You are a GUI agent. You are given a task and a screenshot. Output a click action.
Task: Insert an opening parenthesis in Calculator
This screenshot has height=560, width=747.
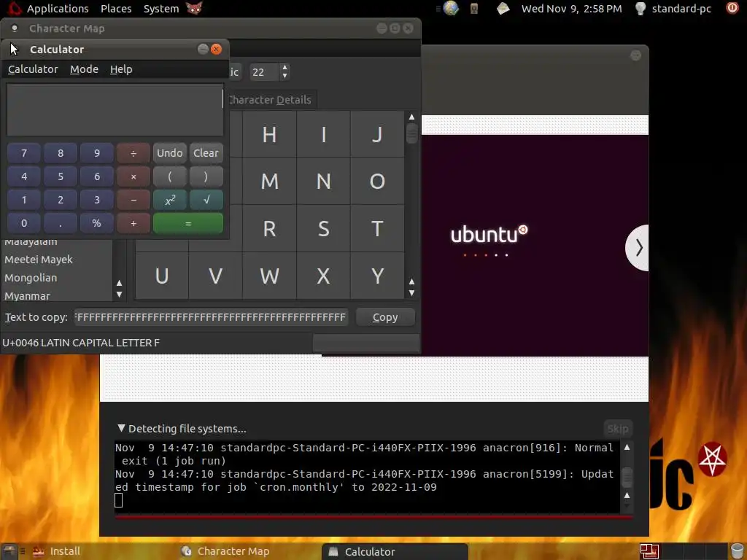(169, 176)
